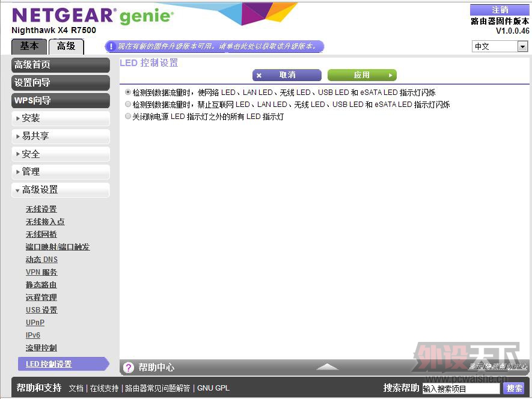Click the 注销 logout button
This screenshot has height=399, width=532.
(500, 10)
